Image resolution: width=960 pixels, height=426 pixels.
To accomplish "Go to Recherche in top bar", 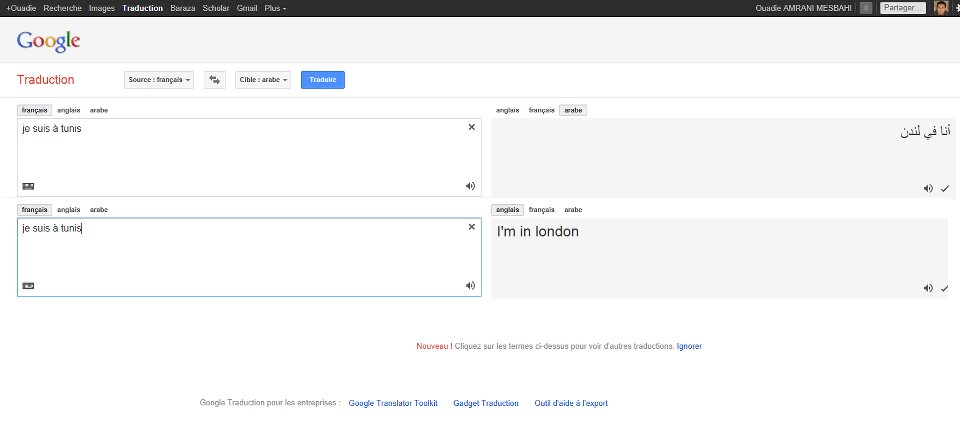I will tap(62, 8).
